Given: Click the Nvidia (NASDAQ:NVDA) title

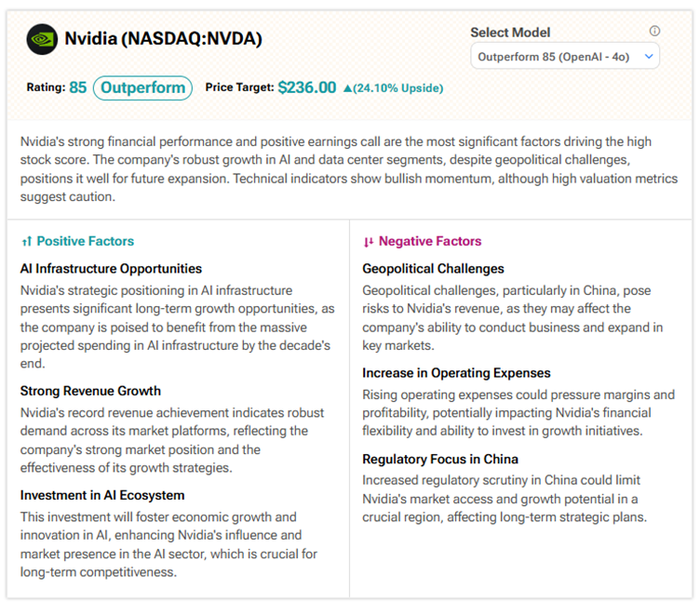Looking at the screenshot, I should point(163,39).
